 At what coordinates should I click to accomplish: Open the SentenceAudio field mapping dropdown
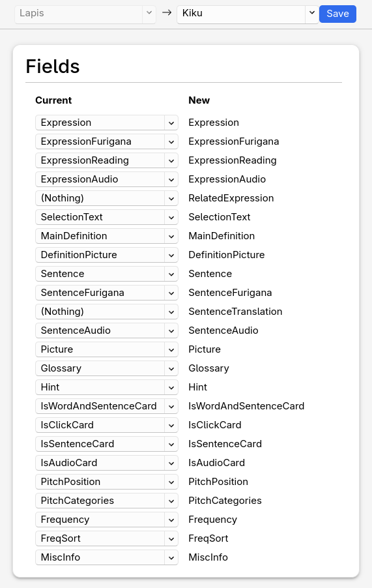pos(107,331)
